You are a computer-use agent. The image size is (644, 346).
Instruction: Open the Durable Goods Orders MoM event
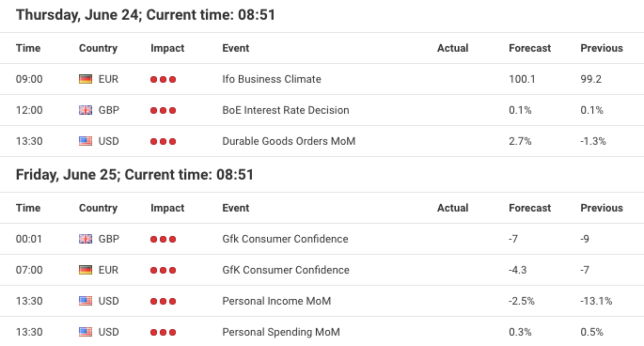pyautogui.click(x=289, y=141)
